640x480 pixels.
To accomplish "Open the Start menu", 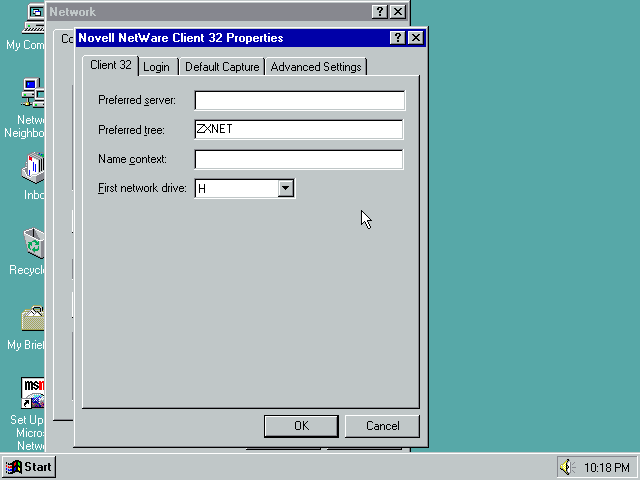I will [29, 467].
